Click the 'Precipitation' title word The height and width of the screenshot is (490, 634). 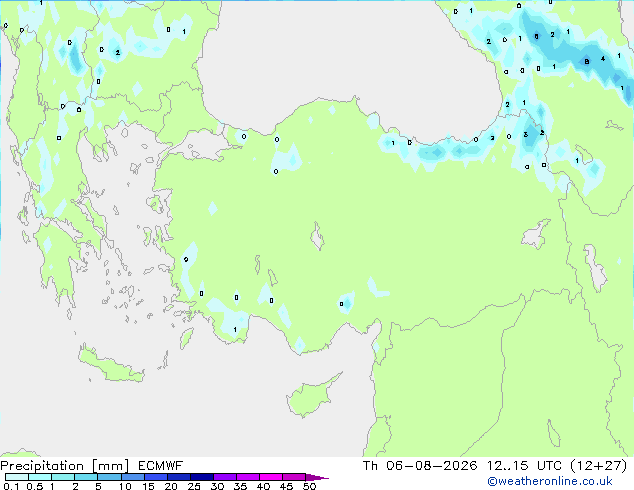click(42, 466)
